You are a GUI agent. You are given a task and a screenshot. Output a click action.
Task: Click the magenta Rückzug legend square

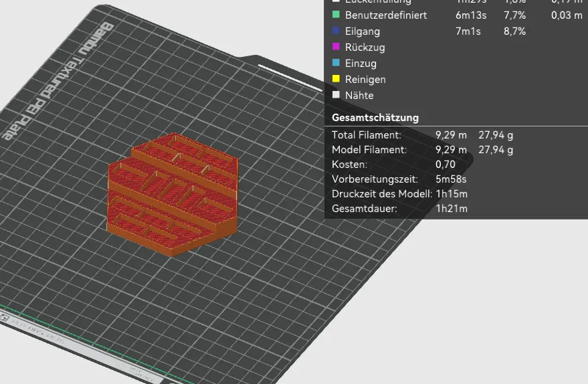pyautogui.click(x=336, y=47)
